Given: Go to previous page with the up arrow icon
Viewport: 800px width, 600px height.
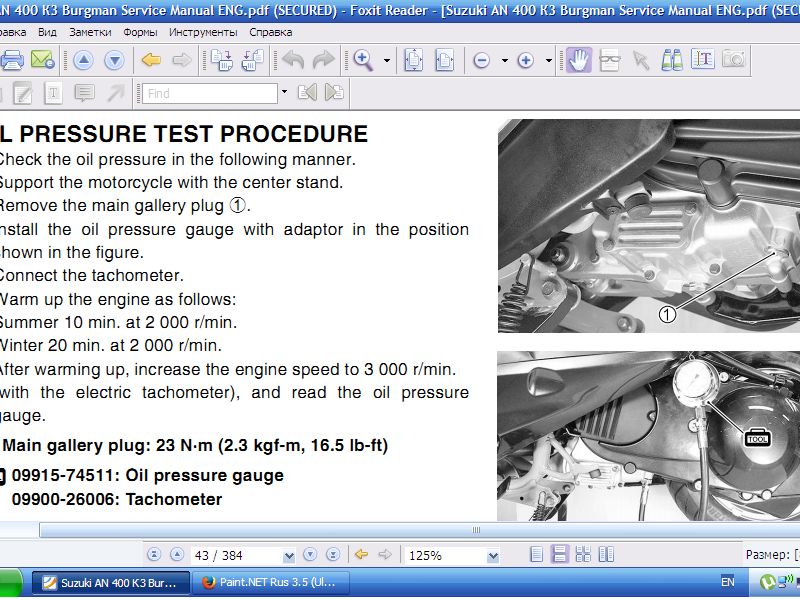Looking at the screenshot, I should coord(83,61).
